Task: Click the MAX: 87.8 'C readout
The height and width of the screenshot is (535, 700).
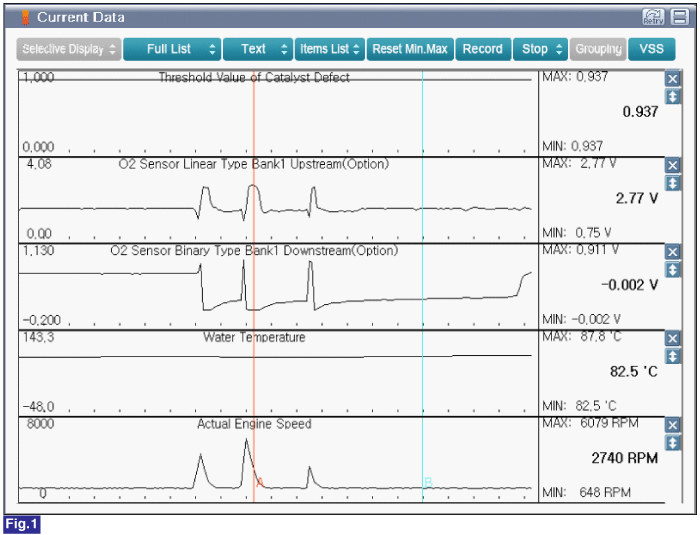Action: tap(582, 336)
